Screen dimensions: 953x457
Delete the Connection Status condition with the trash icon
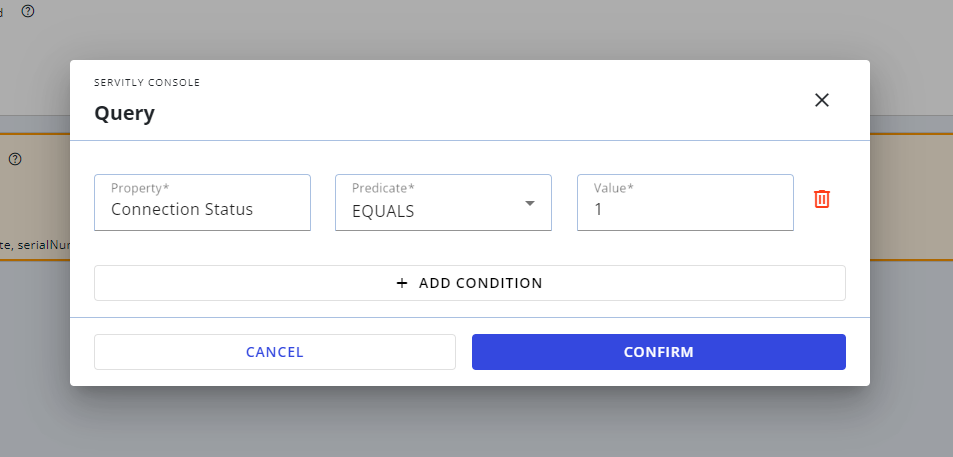tap(822, 199)
